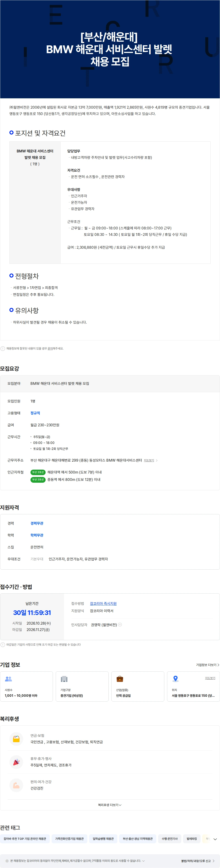This screenshot has width=220, height=868.
Task: Click the 문의 link to report wrong info
Action: point(50,348)
